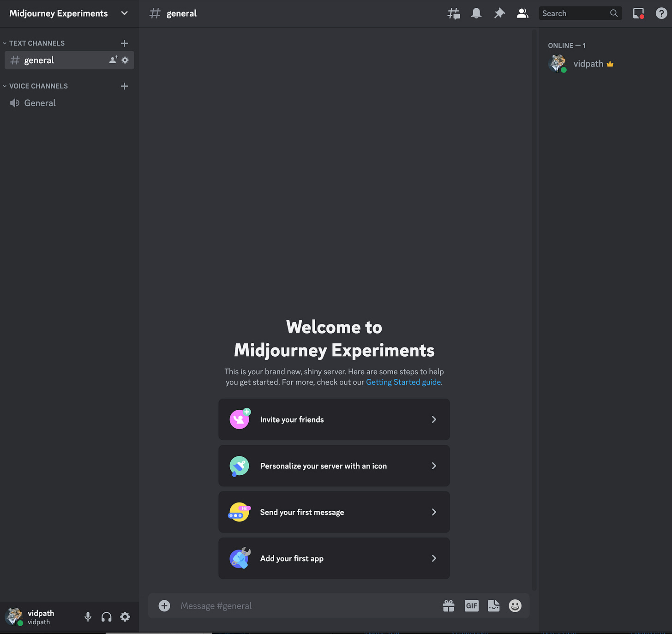The height and width of the screenshot is (634, 672).
Task: Add a new text channel plus
Action: 124,43
